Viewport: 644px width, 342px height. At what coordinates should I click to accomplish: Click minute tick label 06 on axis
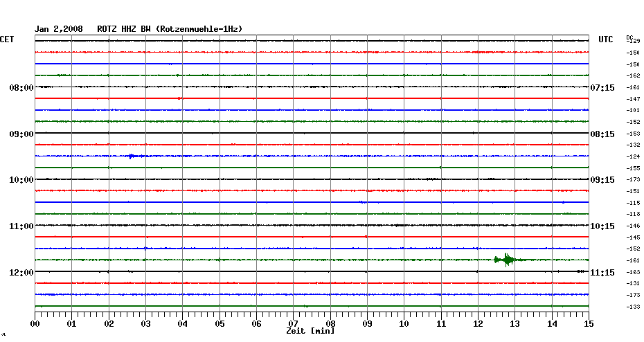[x=256, y=323]
